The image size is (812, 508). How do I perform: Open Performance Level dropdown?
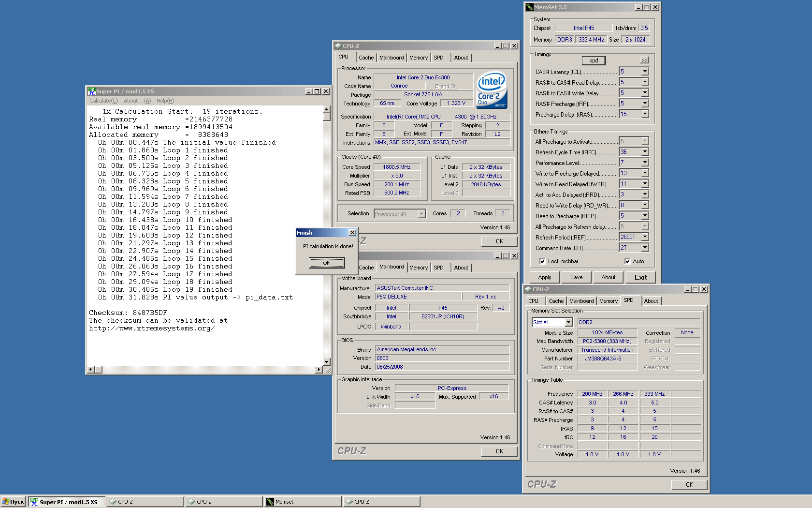645,163
